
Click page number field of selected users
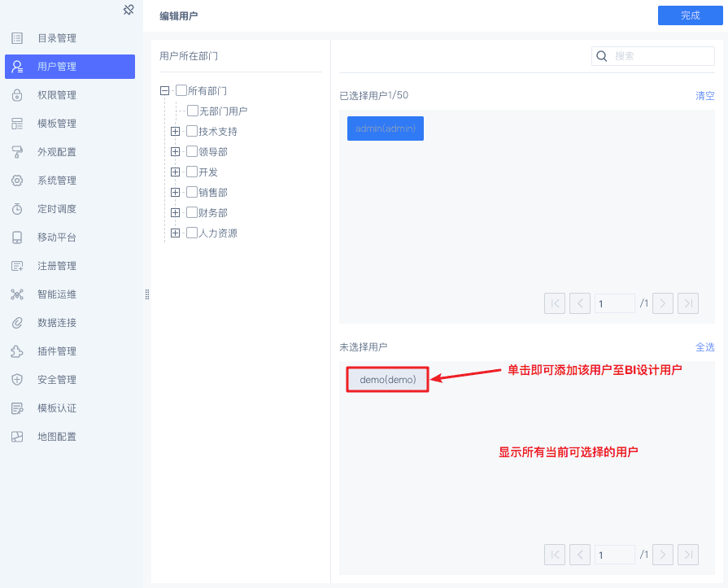pyautogui.click(x=614, y=303)
